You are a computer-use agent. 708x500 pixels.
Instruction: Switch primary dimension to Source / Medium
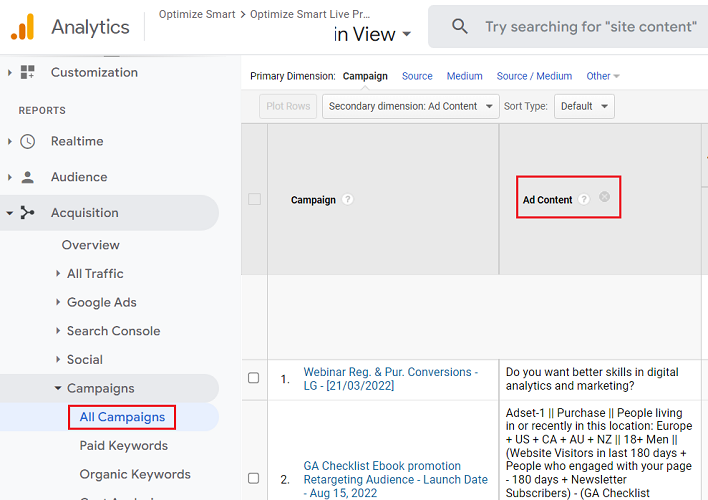(x=534, y=76)
